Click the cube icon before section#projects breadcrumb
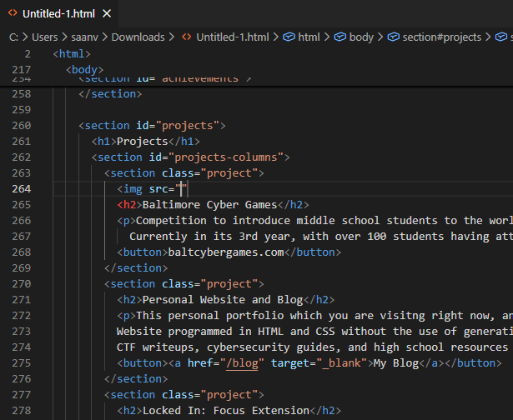513x420 pixels. pos(393,37)
